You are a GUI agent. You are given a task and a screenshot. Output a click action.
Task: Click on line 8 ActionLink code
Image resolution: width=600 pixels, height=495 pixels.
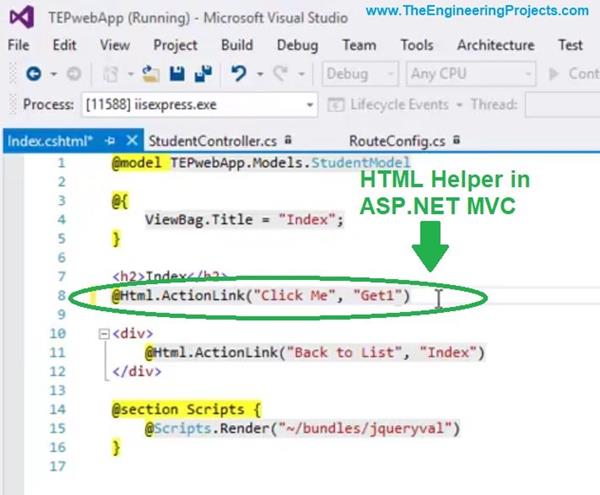coord(260,296)
